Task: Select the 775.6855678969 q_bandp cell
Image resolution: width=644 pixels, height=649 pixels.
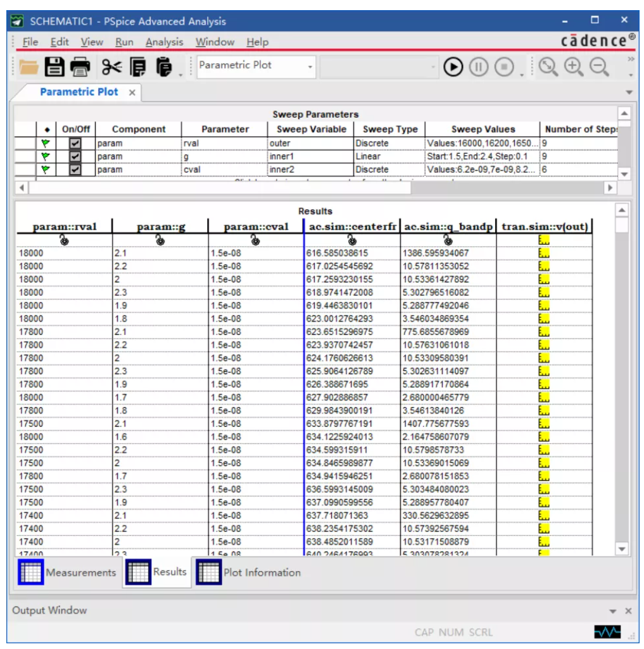Action: click(x=448, y=332)
